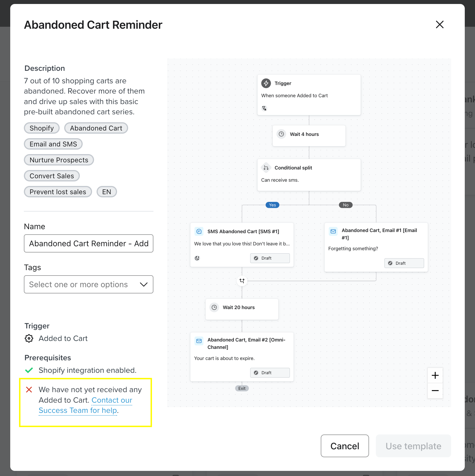Click the SMS #1 Draft status badge
Screen dimensions: 475x476
[270, 258]
